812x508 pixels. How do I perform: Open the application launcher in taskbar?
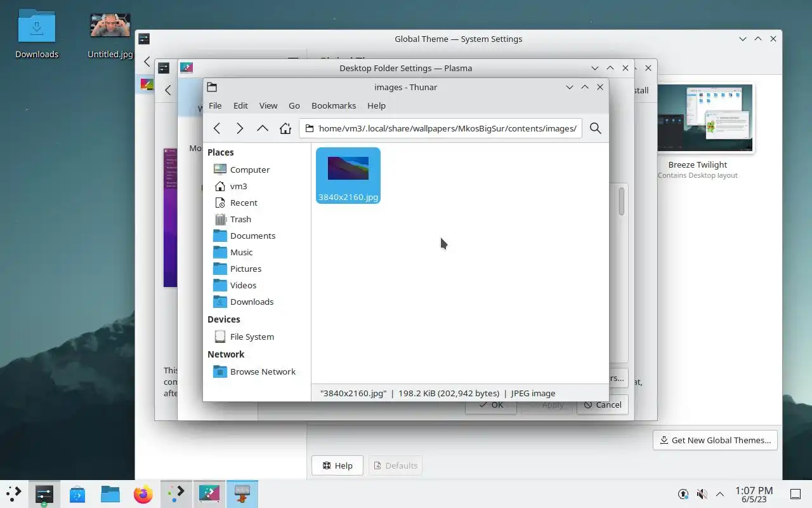14,493
